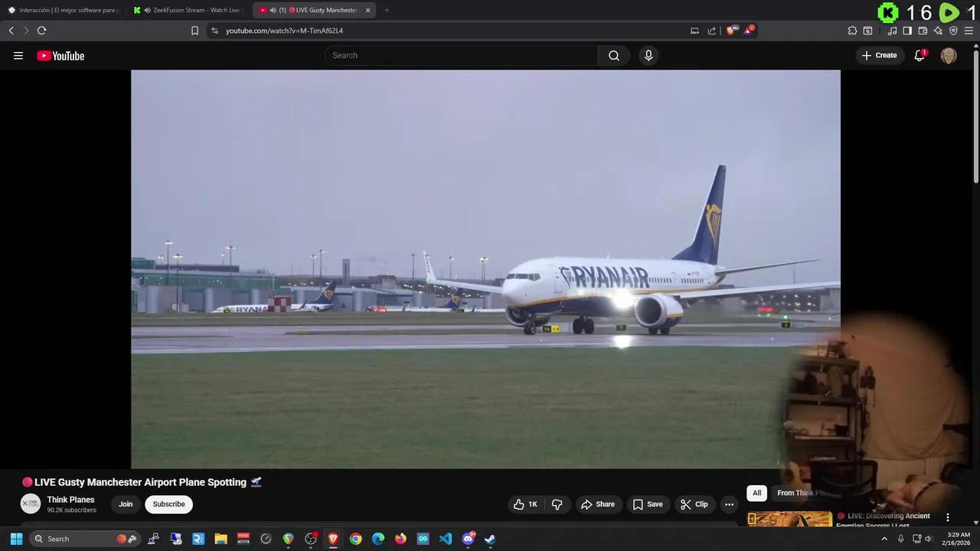Open the Ancient Egyptian livestream thumbnail
The image size is (980, 551).
click(x=789, y=519)
